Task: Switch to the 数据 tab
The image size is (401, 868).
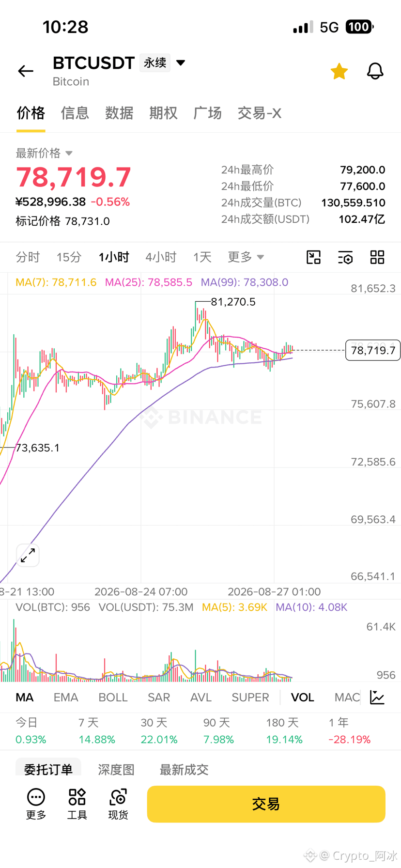Action: pyautogui.click(x=119, y=113)
